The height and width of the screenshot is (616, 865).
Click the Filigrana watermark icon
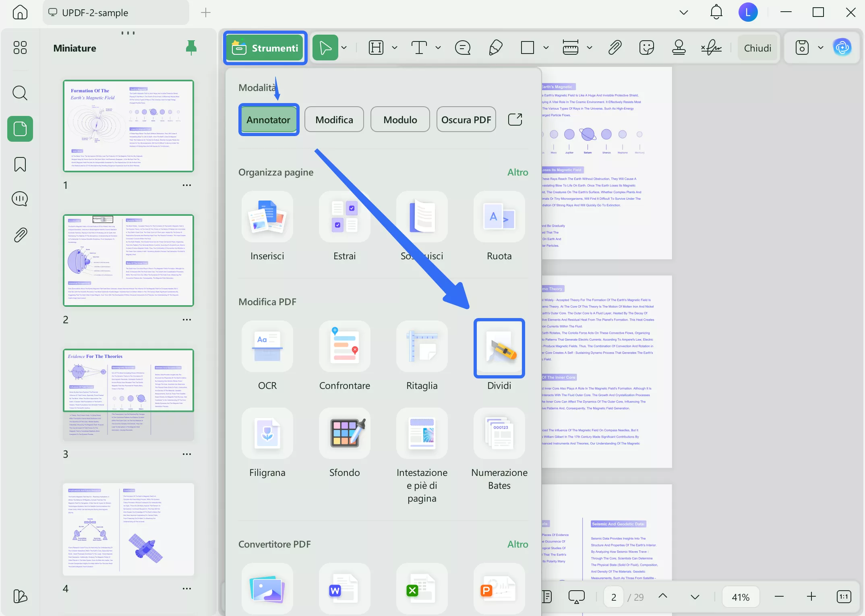point(267,434)
